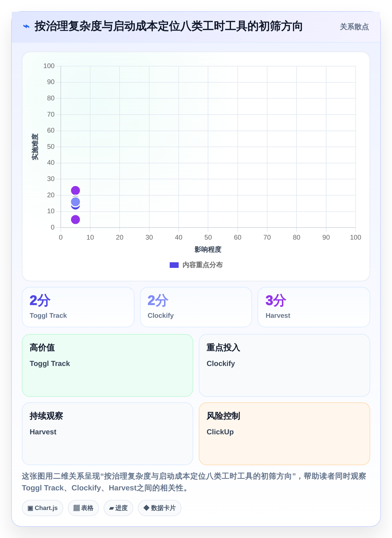Click the chart title heading text

point(168,27)
